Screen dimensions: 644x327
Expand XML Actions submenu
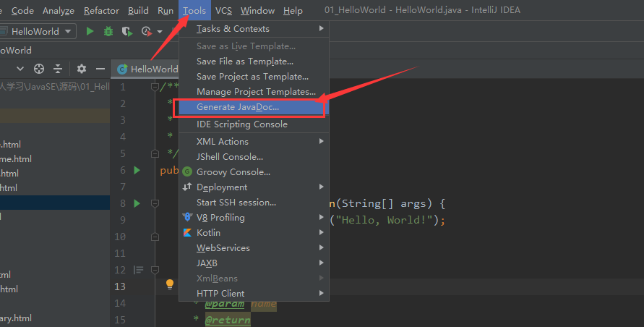click(254, 142)
